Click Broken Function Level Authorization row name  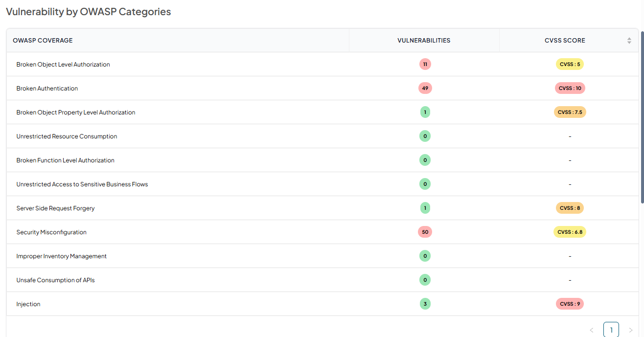(65, 160)
